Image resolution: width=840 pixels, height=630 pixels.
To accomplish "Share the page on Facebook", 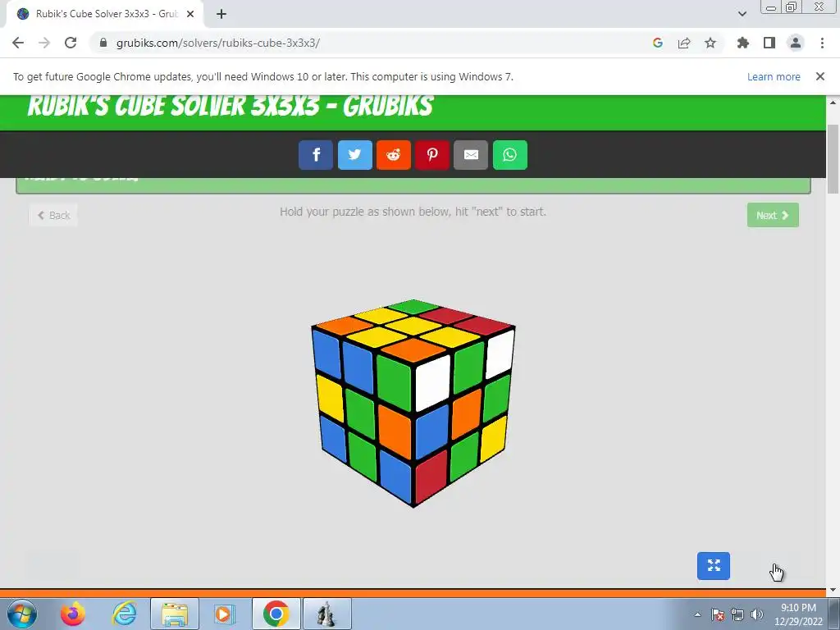I will (316, 155).
